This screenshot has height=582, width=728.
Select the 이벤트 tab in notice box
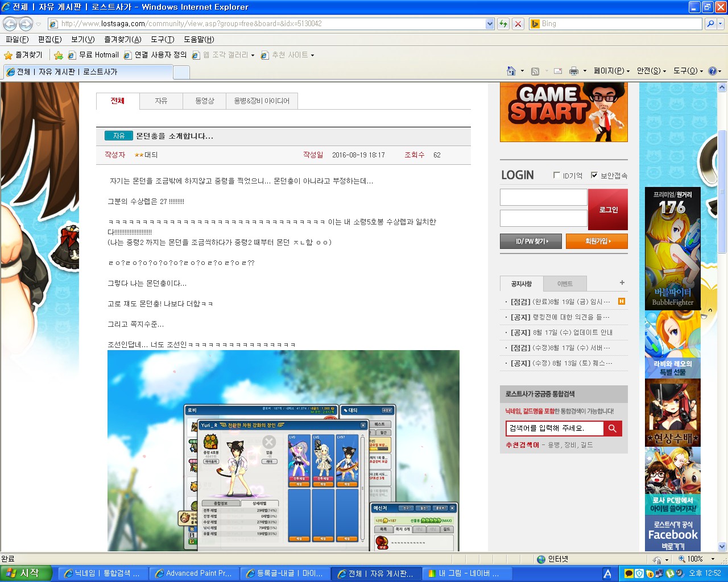coord(565,284)
